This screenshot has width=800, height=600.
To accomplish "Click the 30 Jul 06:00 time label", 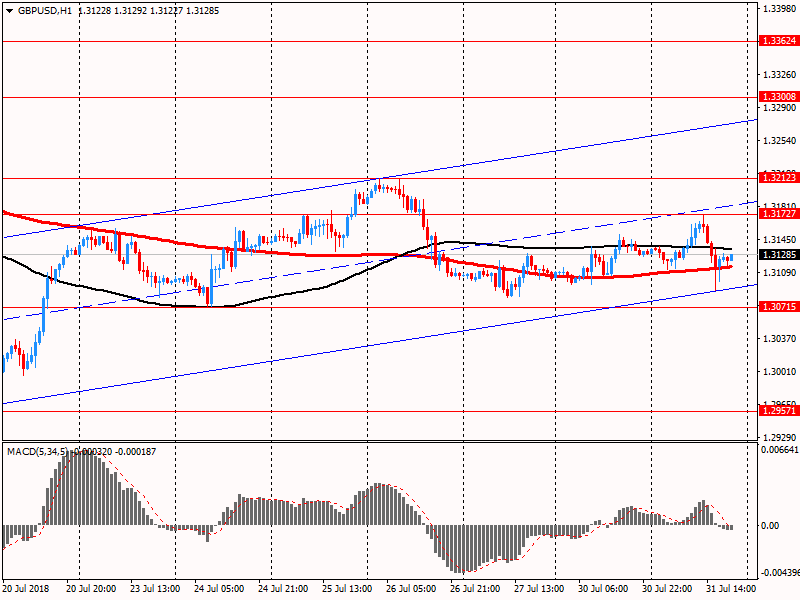I will [603, 589].
